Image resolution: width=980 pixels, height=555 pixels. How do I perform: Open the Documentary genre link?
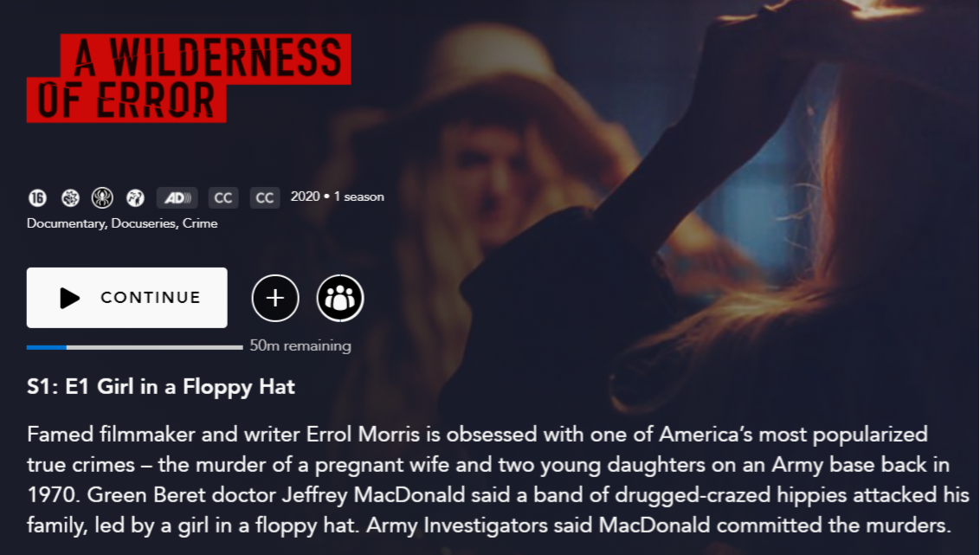(x=66, y=223)
